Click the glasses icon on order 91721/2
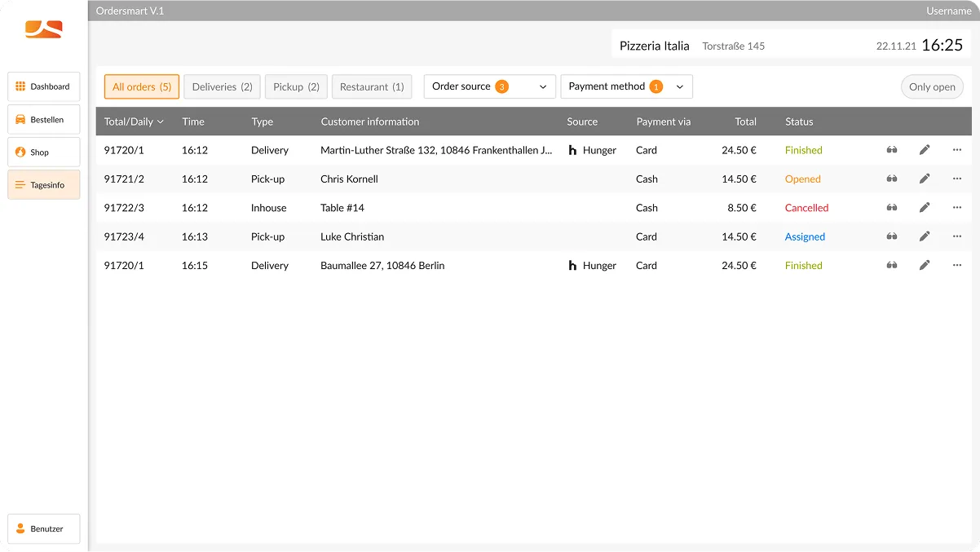 [891, 179]
